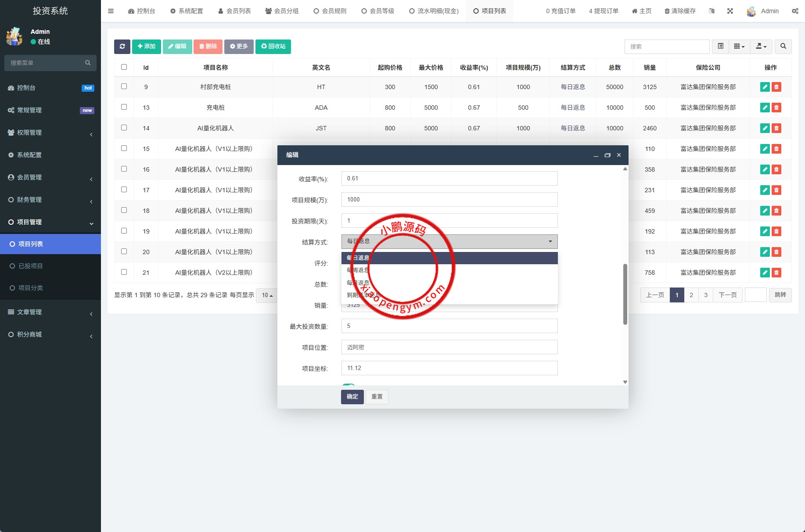Edit project 9 using its green pencil icon

(x=765, y=87)
